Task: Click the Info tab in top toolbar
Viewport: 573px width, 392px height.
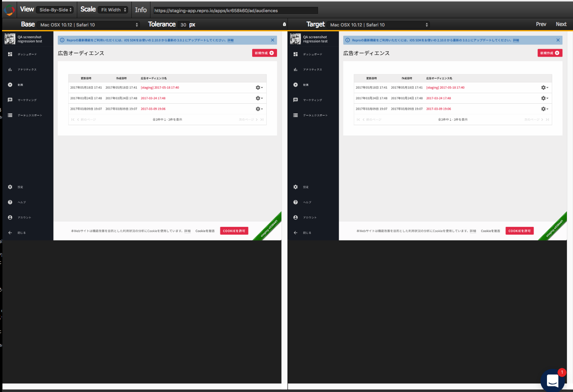Action: tap(141, 10)
